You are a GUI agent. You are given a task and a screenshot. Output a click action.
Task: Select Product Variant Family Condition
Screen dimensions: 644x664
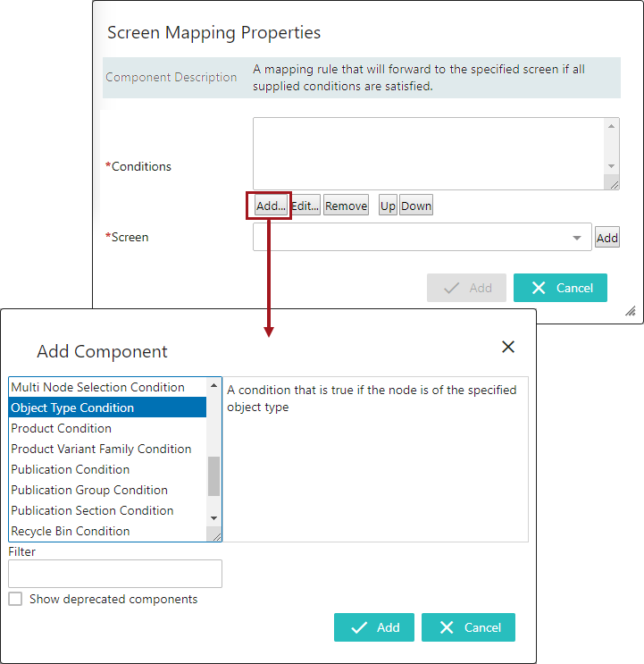101,449
